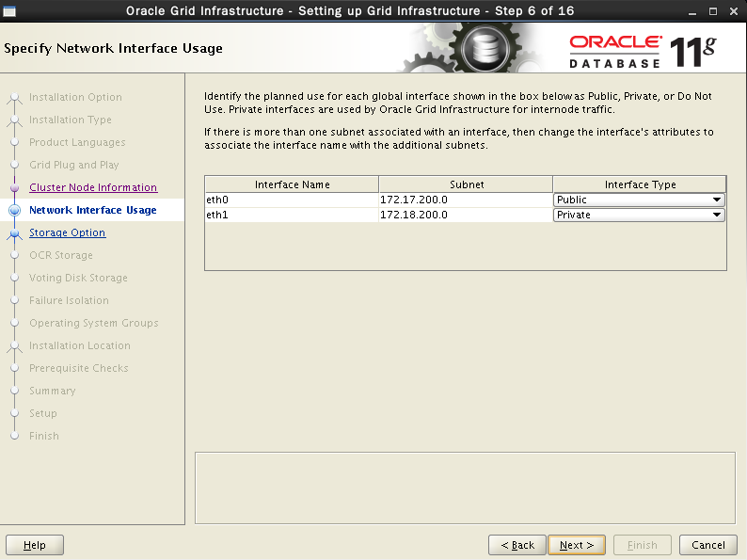Go back with the Back button
This screenshot has height=560, width=747.
pyautogui.click(x=517, y=545)
